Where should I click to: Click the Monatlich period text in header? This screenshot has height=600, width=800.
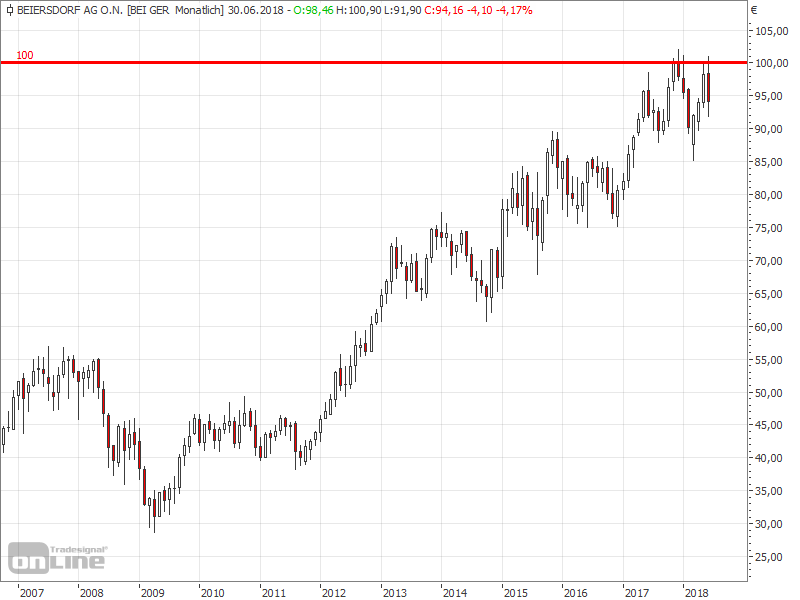click(x=197, y=9)
